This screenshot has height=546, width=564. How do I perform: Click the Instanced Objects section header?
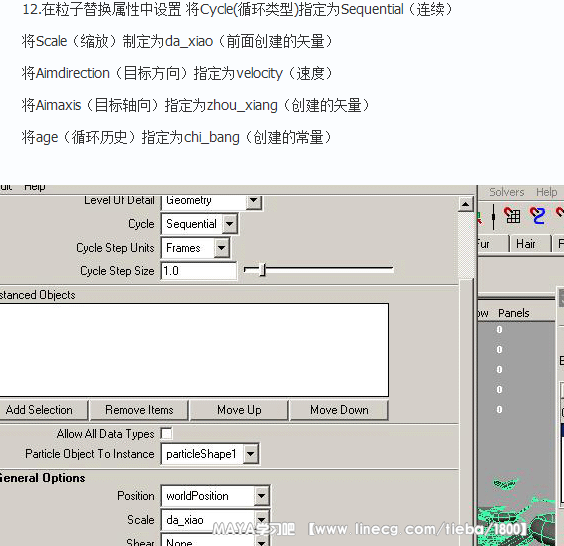pyautogui.click(x=38, y=295)
